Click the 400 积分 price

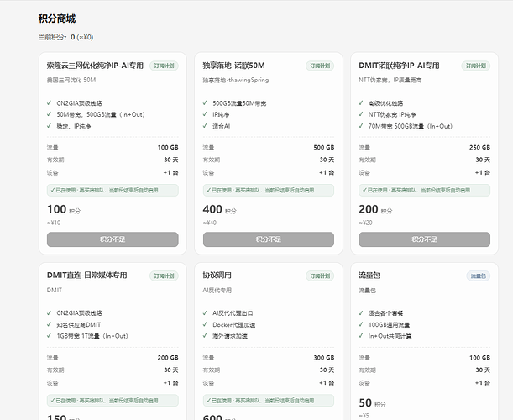coord(219,209)
